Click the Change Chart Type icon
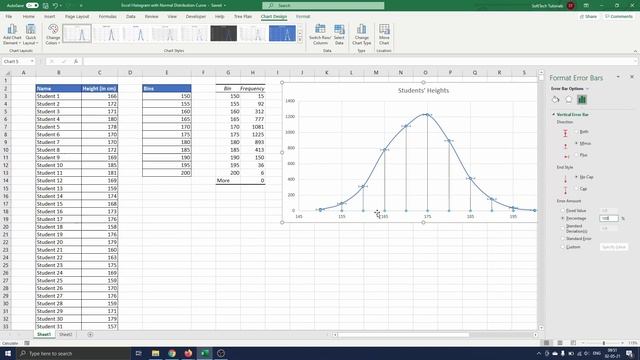This screenshot has height=360, width=640. 361,29
